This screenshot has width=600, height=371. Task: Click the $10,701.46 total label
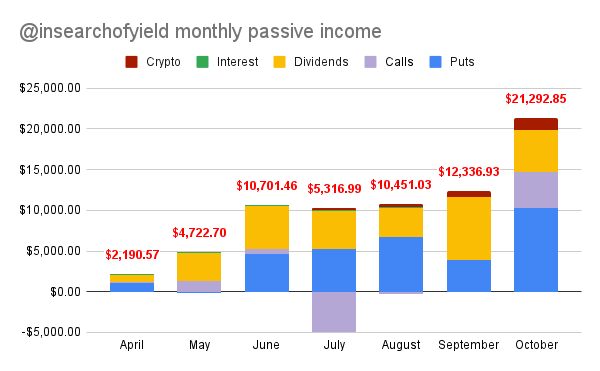tap(267, 186)
